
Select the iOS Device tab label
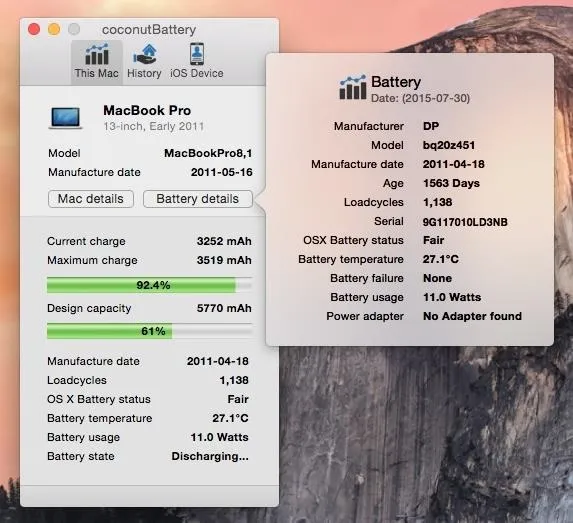(197, 73)
